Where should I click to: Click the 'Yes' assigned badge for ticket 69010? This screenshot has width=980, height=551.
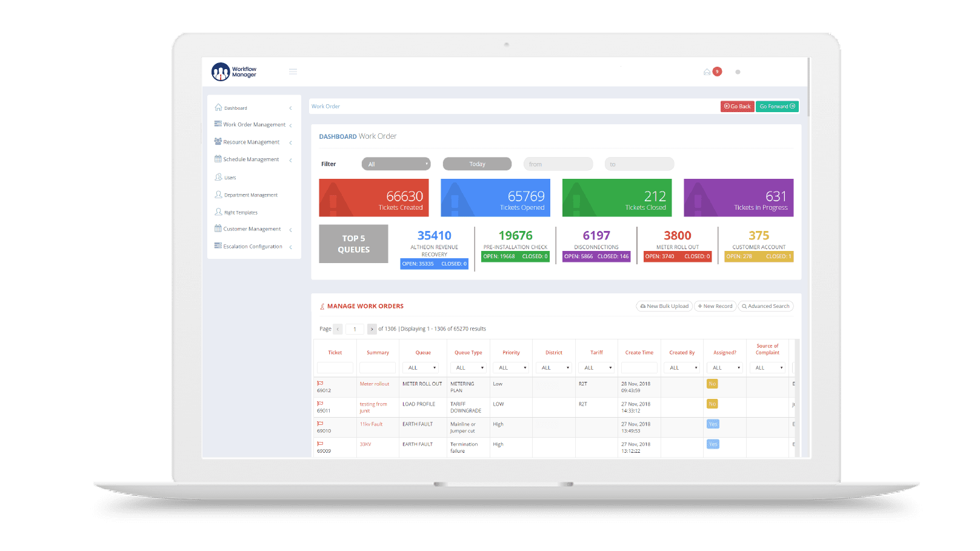click(713, 424)
